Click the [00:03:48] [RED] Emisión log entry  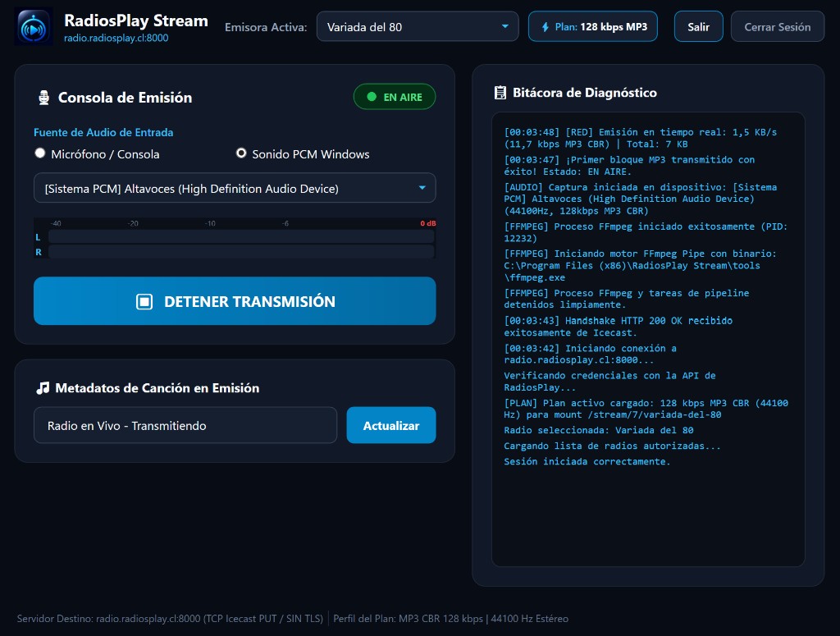pyautogui.click(x=640, y=138)
